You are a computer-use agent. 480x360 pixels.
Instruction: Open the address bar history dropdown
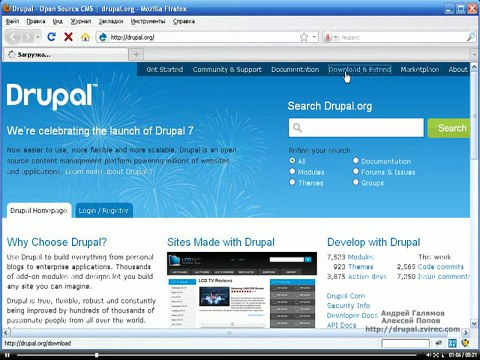(x=314, y=37)
